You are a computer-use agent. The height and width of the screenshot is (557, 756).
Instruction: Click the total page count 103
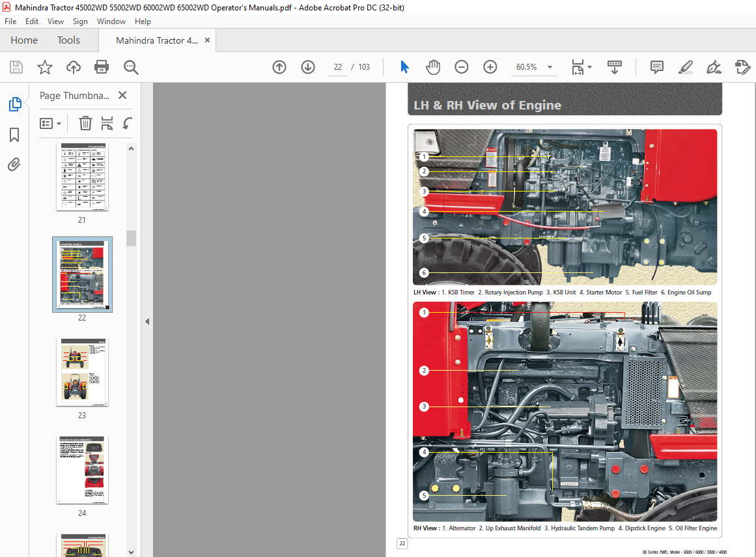point(364,67)
